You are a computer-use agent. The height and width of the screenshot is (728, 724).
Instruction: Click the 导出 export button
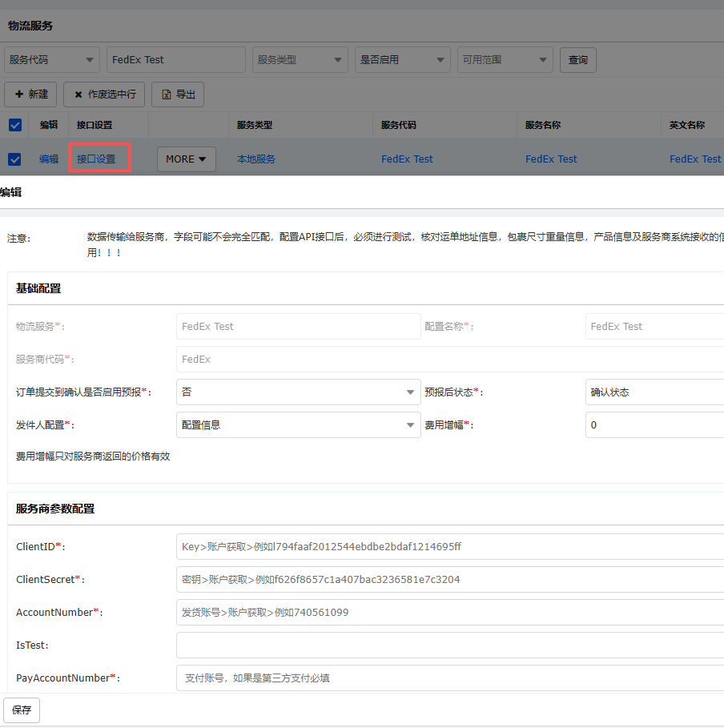[178, 95]
